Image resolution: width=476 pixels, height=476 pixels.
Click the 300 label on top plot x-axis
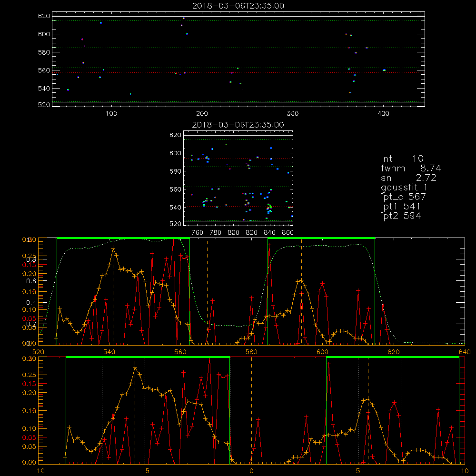click(293, 114)
